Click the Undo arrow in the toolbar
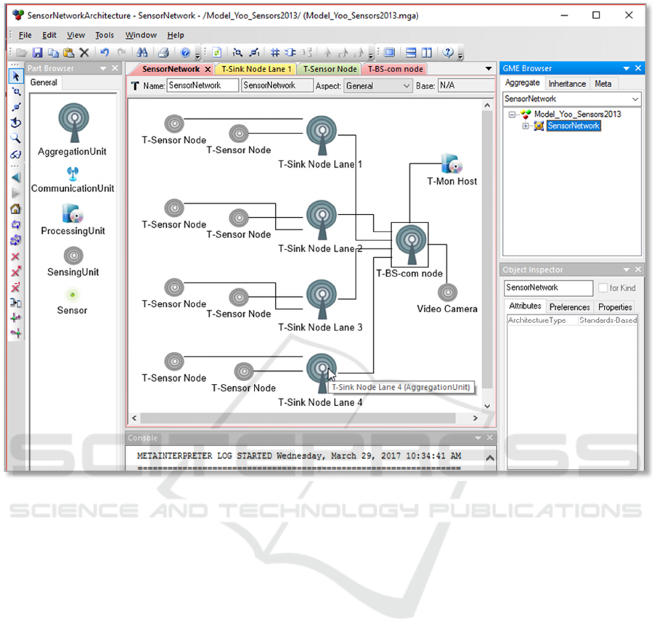This screenshot has width=654, height=644. click(105, 52)
